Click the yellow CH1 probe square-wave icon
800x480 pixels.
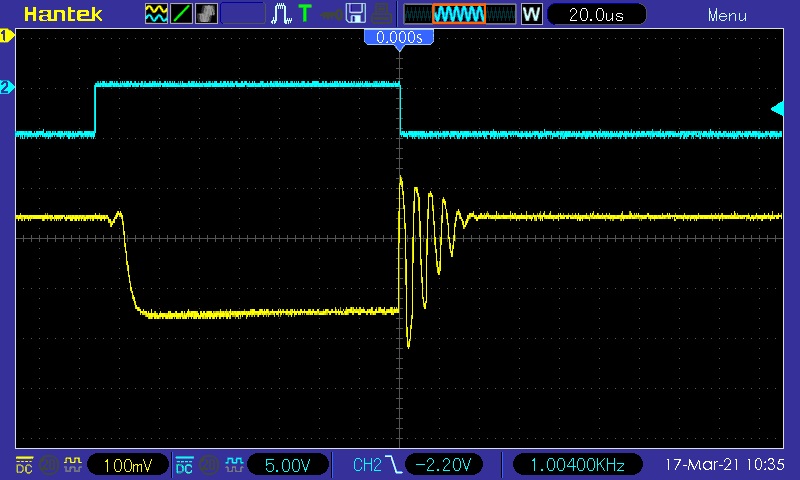(x=73, y=464)
